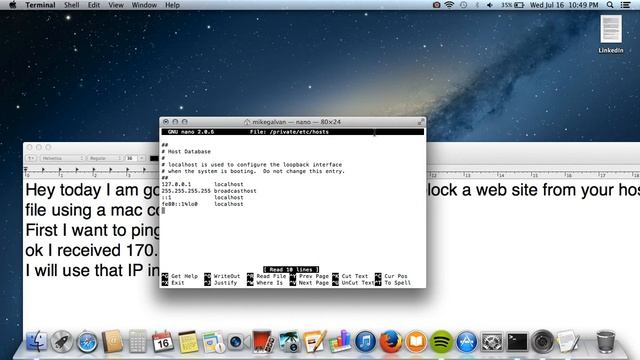Open Pages document app in Dock

point(314,341)
